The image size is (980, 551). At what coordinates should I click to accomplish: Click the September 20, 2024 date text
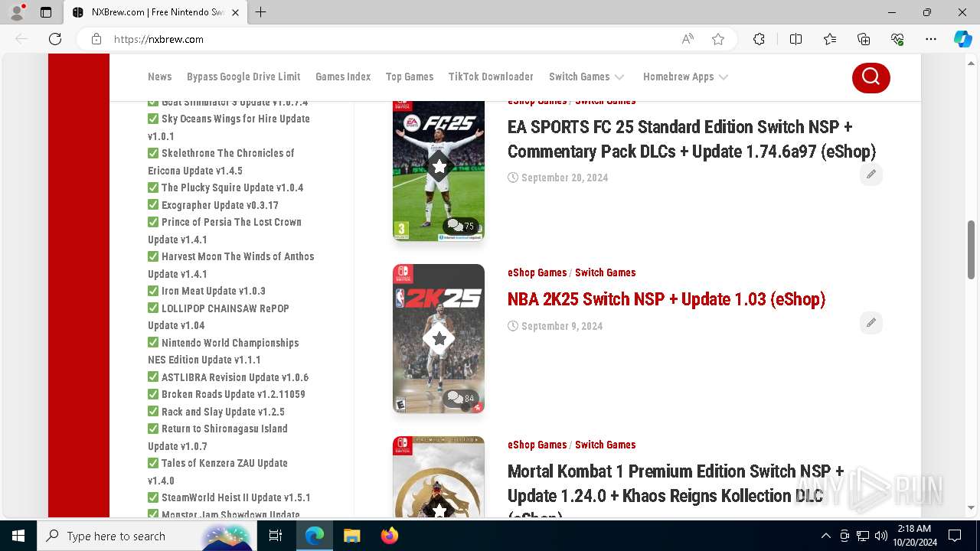click(564, 178)
